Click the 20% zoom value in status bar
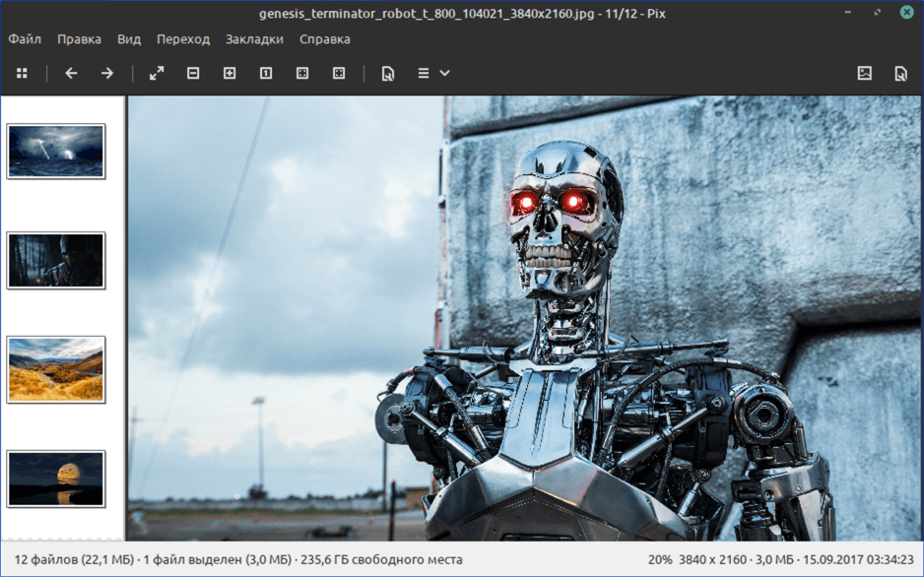This screenshot has width=924, height=577. click(660, 559)
